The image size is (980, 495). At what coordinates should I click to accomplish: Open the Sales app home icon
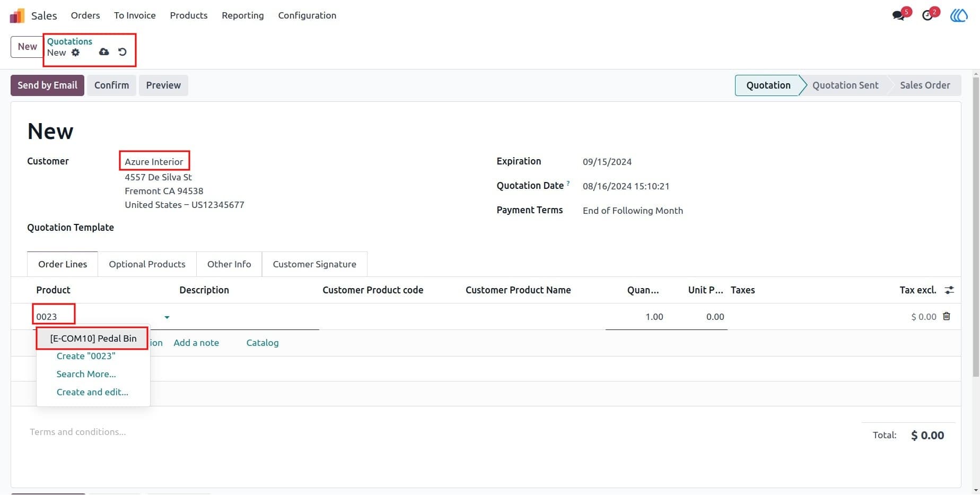coord(17,15)
